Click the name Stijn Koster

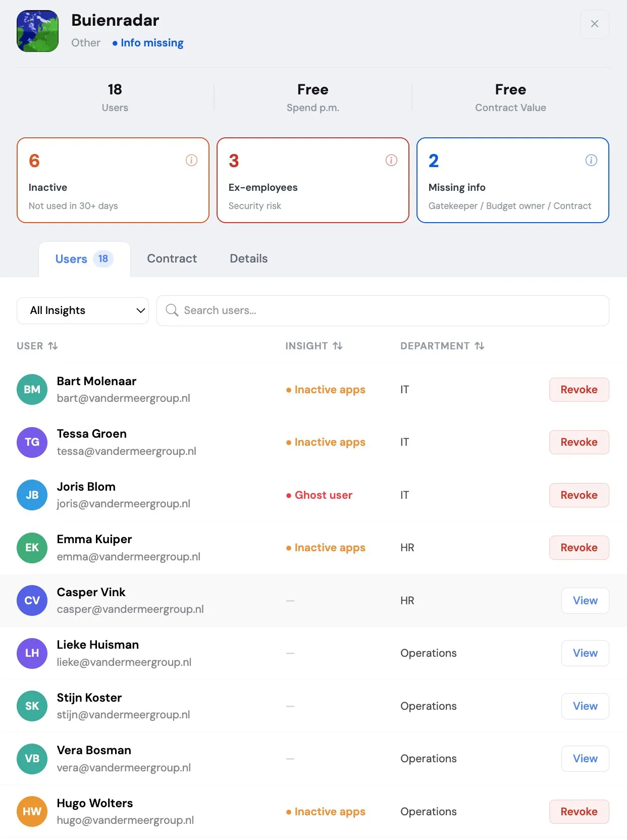pos(89,698)
